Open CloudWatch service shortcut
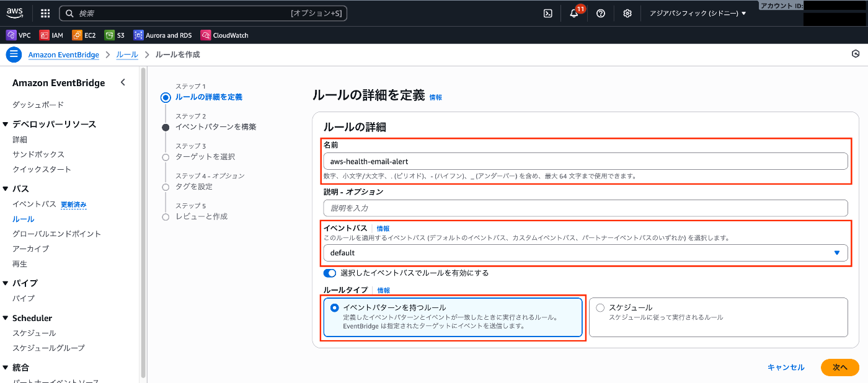Viewport: 868px width, 383px height. [x=224, y=35]
